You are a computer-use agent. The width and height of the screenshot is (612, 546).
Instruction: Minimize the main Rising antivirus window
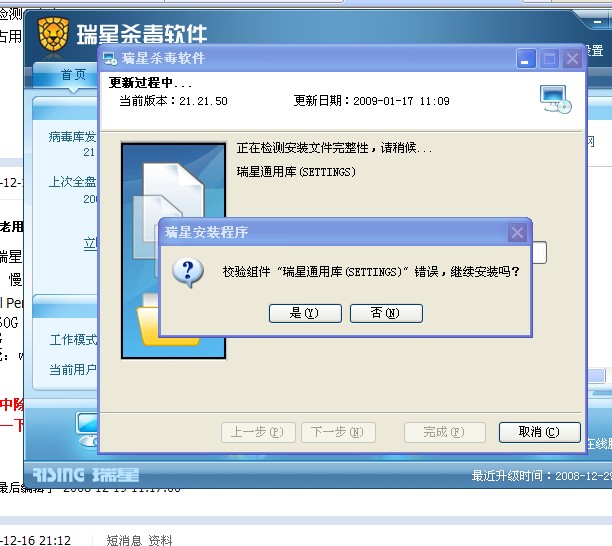(x=598, y=22)
